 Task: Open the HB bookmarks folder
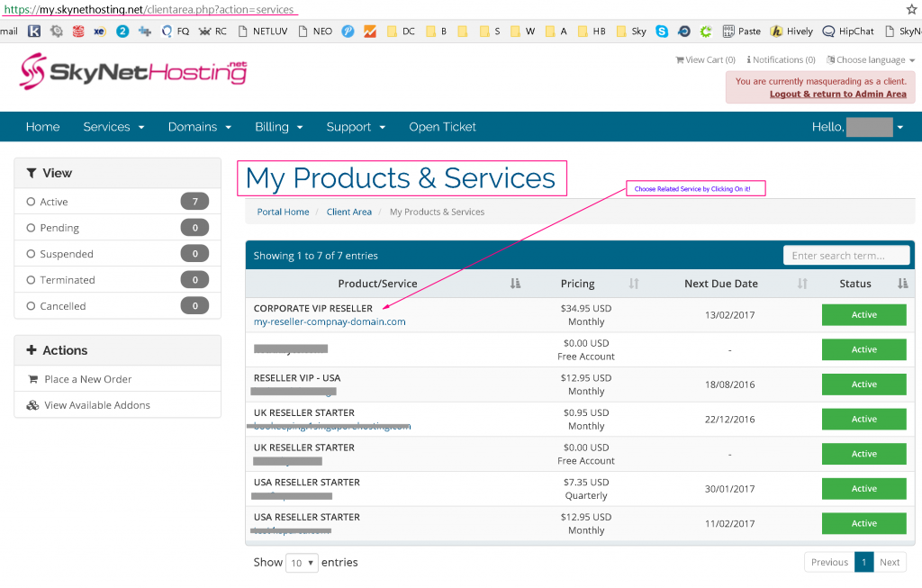pos(592,32)
